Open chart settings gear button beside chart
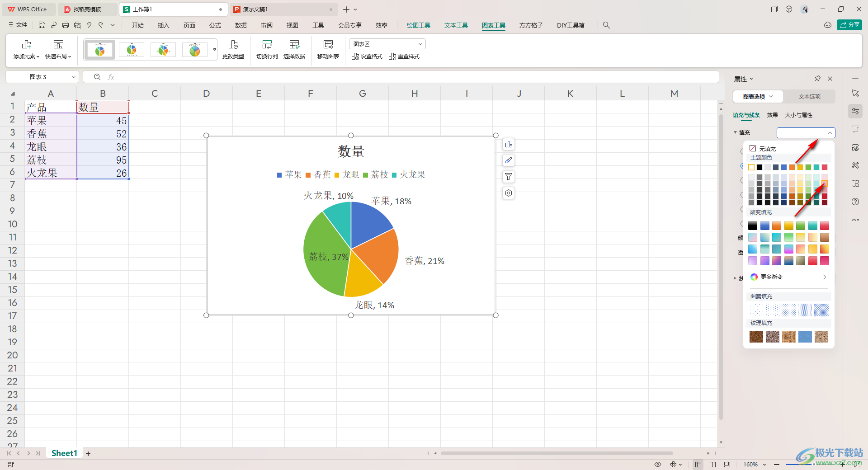 click(x=509, y=193)
